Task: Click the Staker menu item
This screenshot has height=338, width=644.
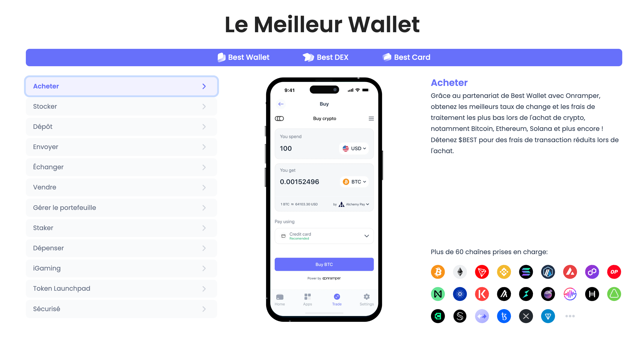Action: coord(121,228)
